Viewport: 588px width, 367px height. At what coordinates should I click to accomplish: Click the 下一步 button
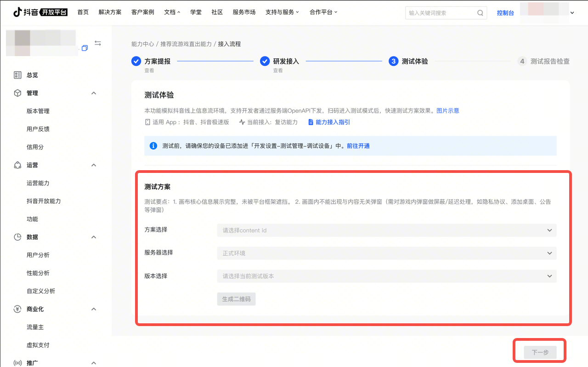[540, 352]
